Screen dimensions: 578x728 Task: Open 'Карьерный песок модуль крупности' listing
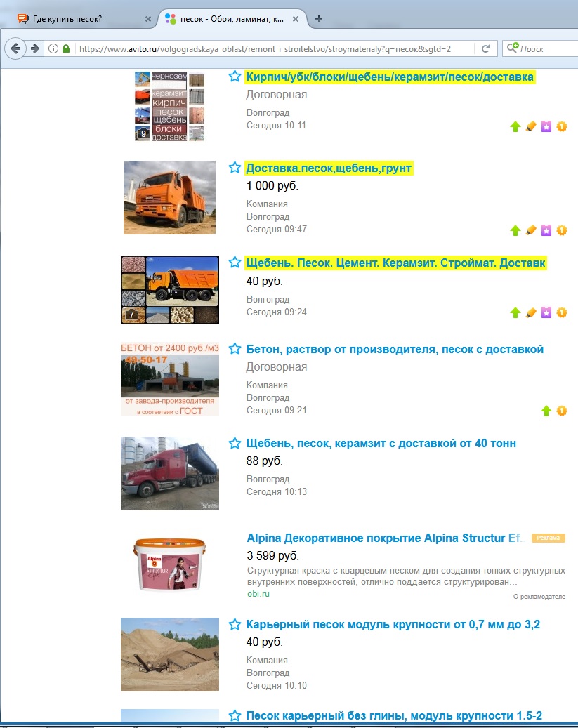(x=393, y=625)
